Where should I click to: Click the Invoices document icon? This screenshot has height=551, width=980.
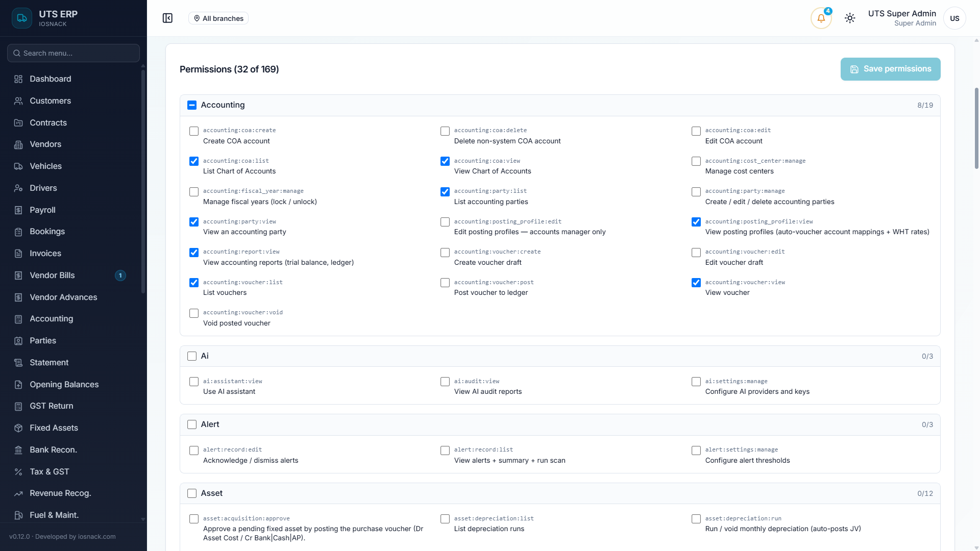(x=18, y=254)
